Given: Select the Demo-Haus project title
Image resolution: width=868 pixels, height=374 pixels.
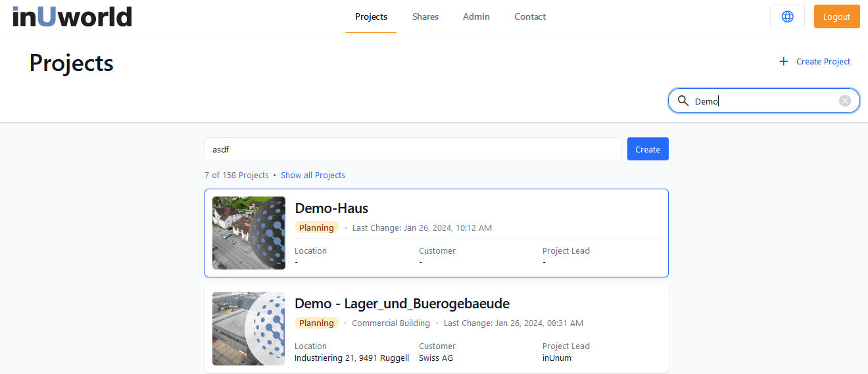Looking at the screenshot, I should click(331, 208).
